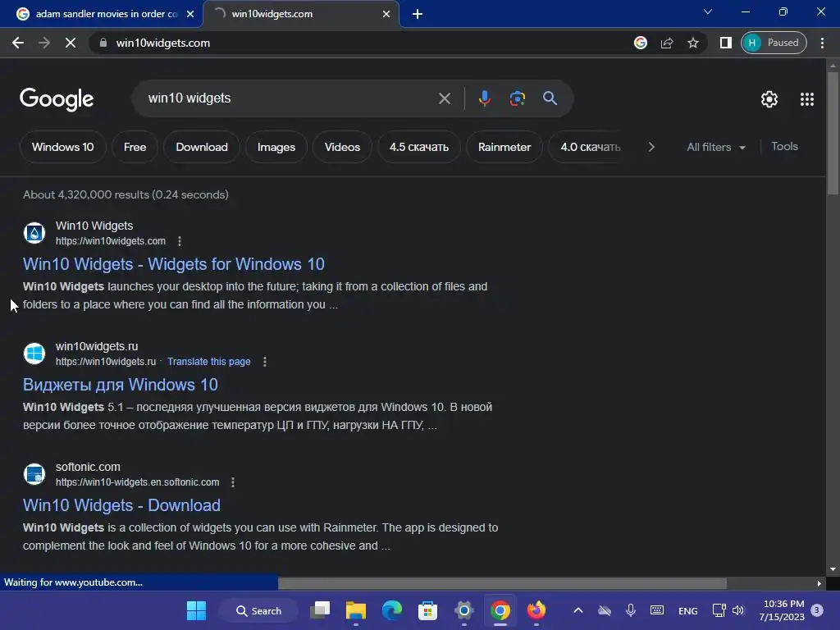The height and width of the screenshot is (630, 840).
Task: Open more options for softonic.com result
Action: [x=232, y=482]
